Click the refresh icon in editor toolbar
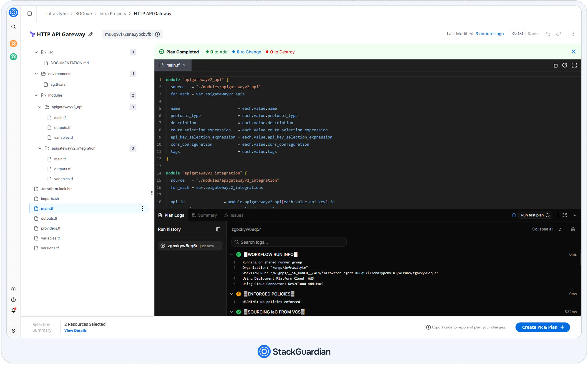The width and height of the screenshot is (588, 365). coord(565,65)
